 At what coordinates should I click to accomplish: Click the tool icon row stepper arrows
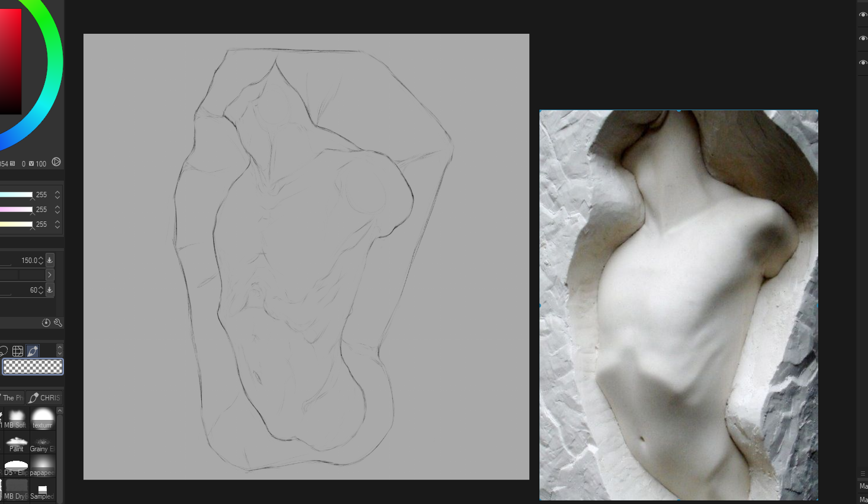pyautogui.click(x=59, y=350)
